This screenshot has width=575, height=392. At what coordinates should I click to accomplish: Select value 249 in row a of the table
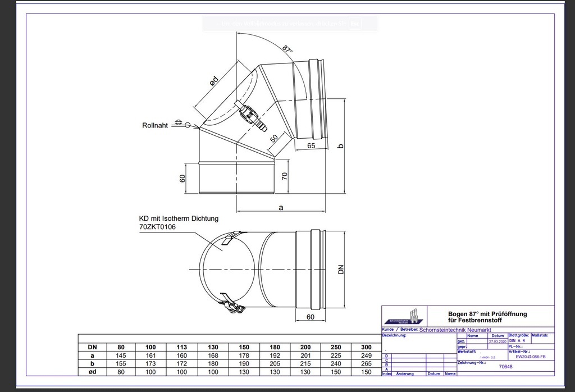tap(366, 355)
